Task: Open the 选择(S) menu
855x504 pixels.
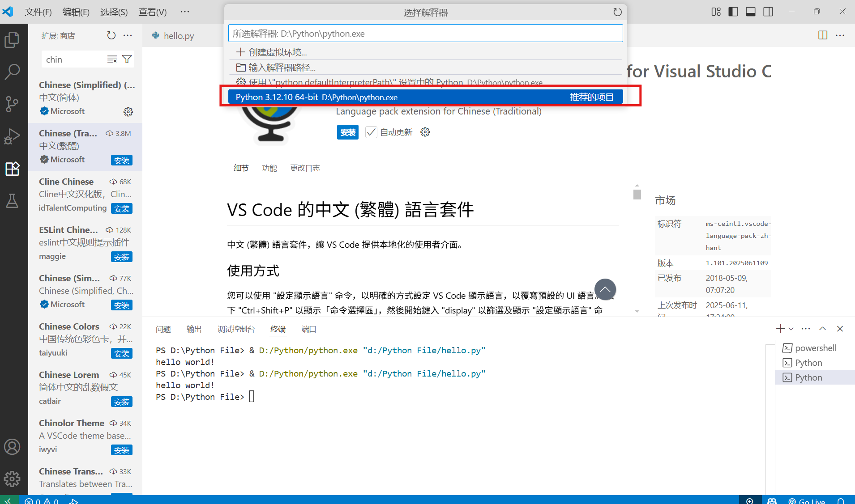Action: tap(114, 12)
